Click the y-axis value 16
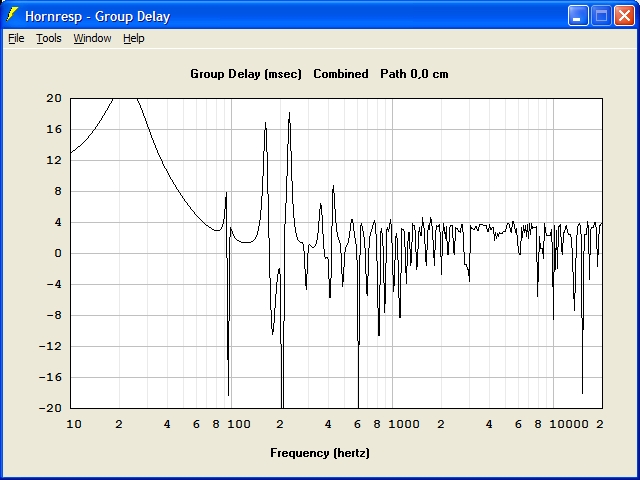Viewport: 640px width, 480px height. point(53,129)
